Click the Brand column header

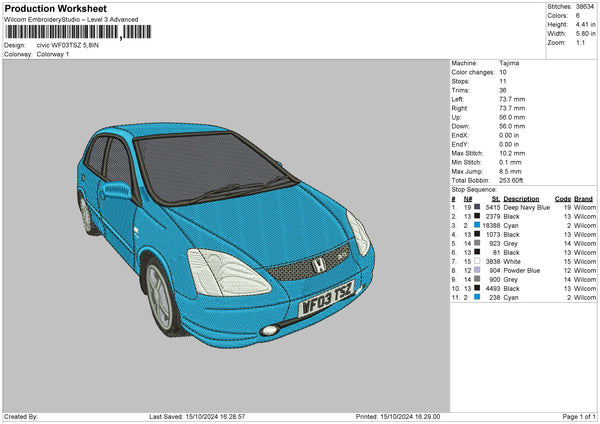point(583,198)
